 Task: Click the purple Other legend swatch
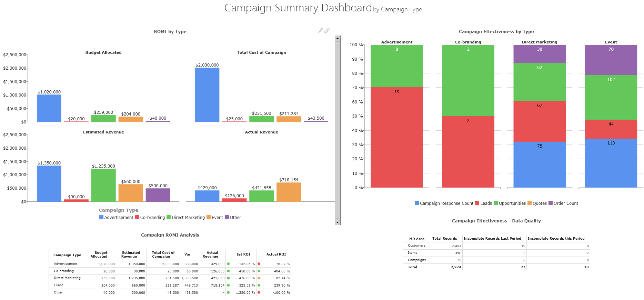pyautogui.click(x=227, y=217)
